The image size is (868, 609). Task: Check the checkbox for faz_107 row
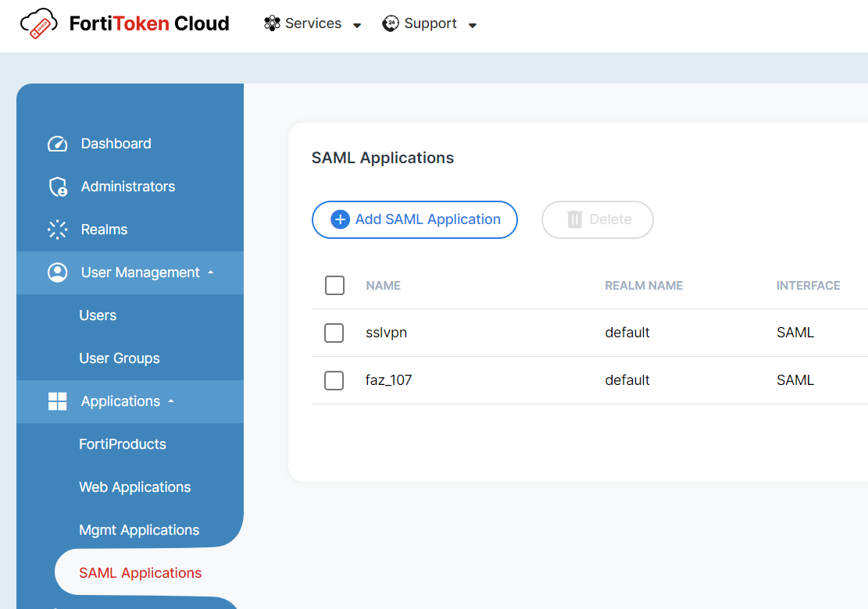click(334, 380)
